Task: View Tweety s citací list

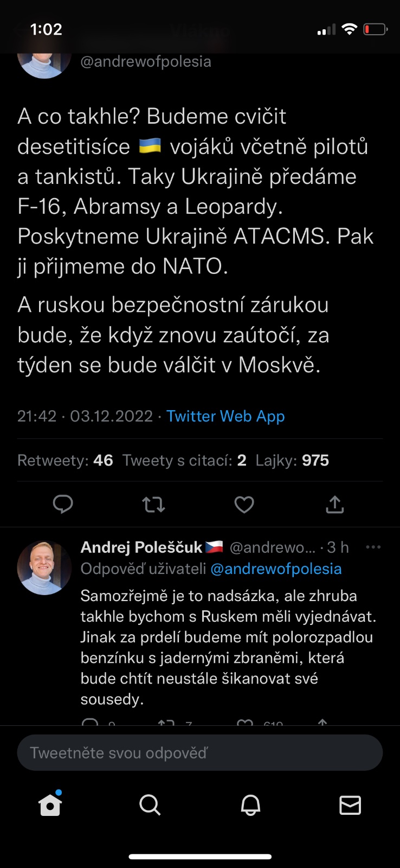Action: click(x=184, y=461)
